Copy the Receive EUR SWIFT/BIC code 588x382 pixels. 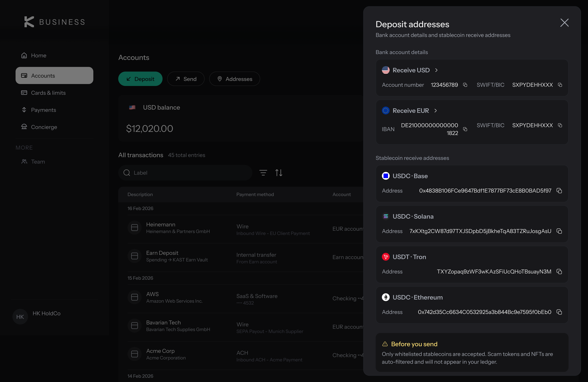click(x=560, y=125)
